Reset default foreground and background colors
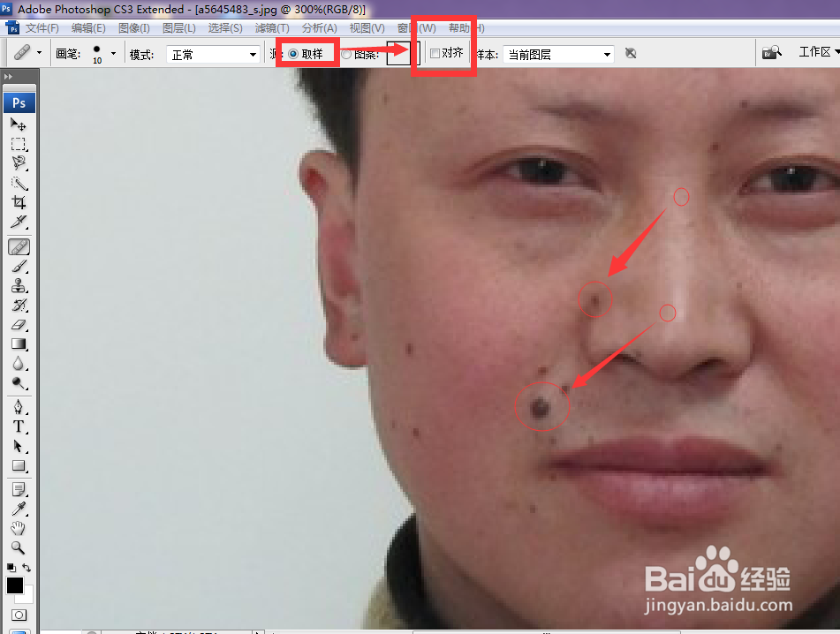Viewport: 840px width, 634px height. tap(11, 568)
